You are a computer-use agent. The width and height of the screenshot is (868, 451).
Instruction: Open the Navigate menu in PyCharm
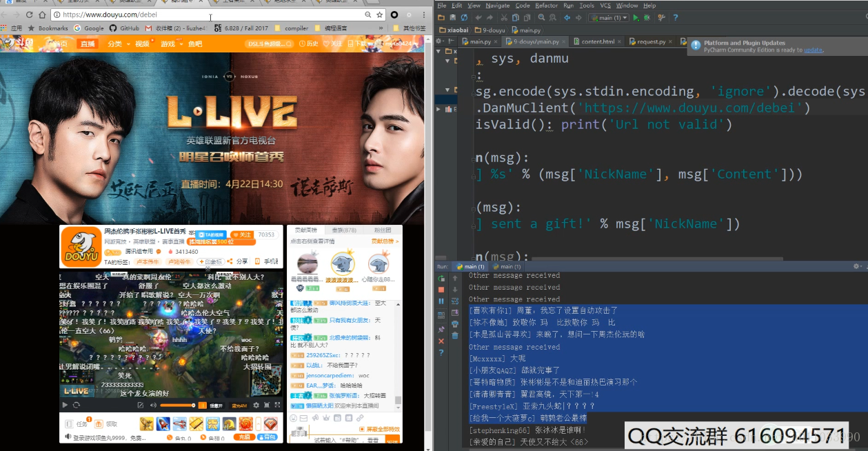pyautogui.click(x=498, y=6)
